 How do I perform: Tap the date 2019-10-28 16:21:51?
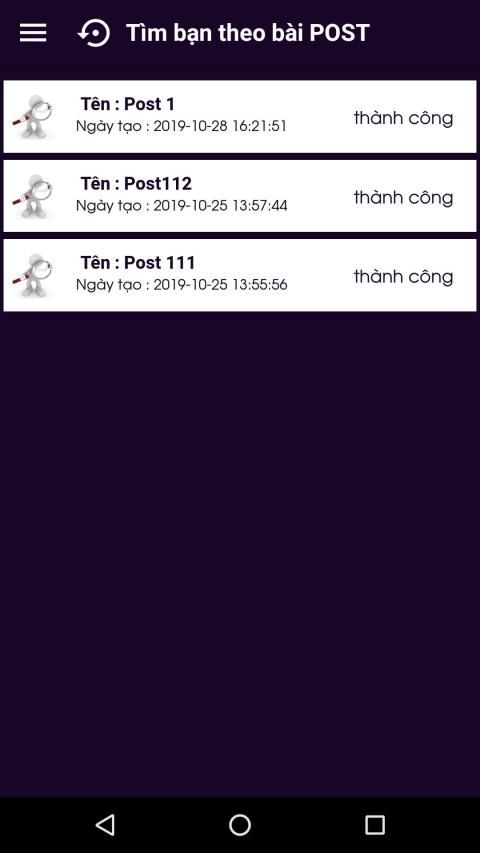pyautogui.click(x=220, y=126)
